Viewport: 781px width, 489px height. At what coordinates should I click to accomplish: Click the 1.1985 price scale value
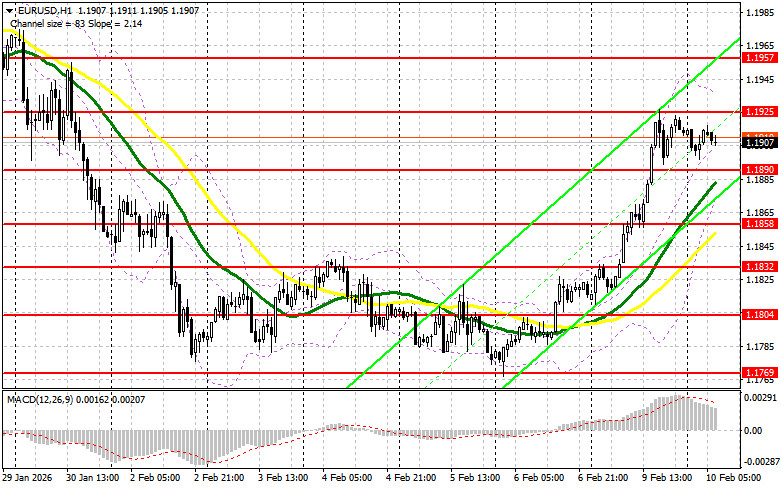[x=760, y=12]
